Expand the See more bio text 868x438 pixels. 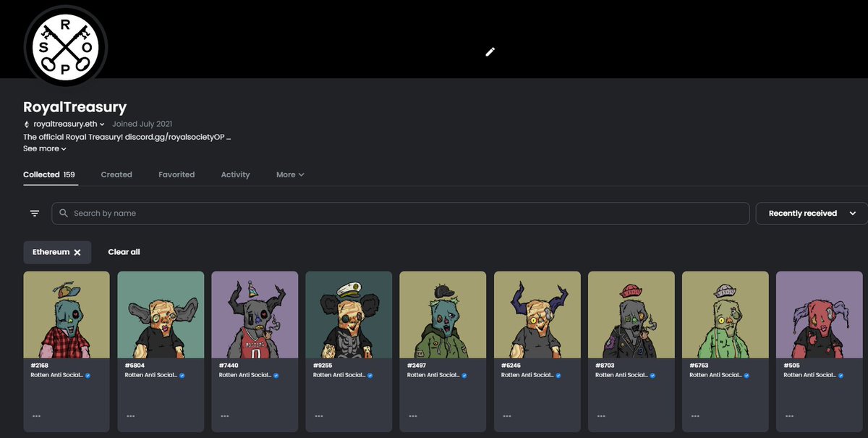(x=45, y=148)
